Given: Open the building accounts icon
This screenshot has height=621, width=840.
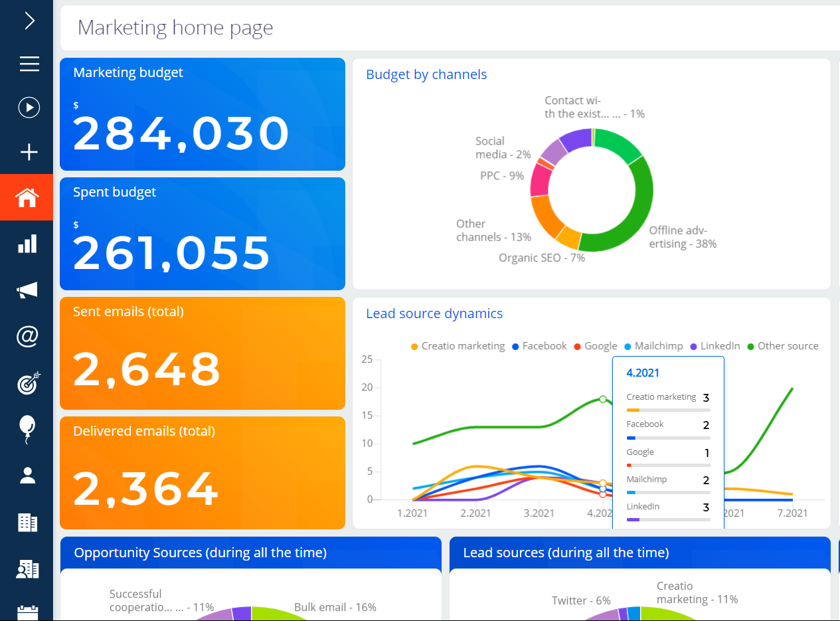Looking at the screenshot, I should click(x=27, y=522).
